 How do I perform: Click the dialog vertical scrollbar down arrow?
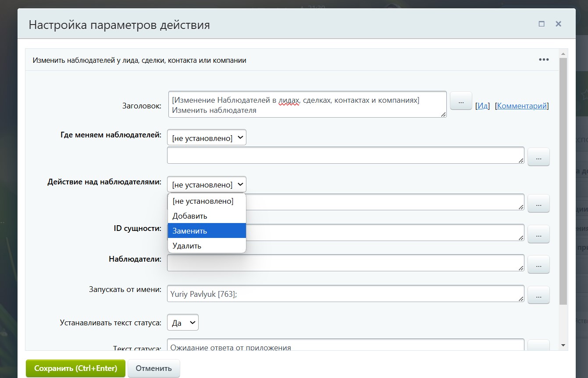pyautogui.click(x=563, y=346)
